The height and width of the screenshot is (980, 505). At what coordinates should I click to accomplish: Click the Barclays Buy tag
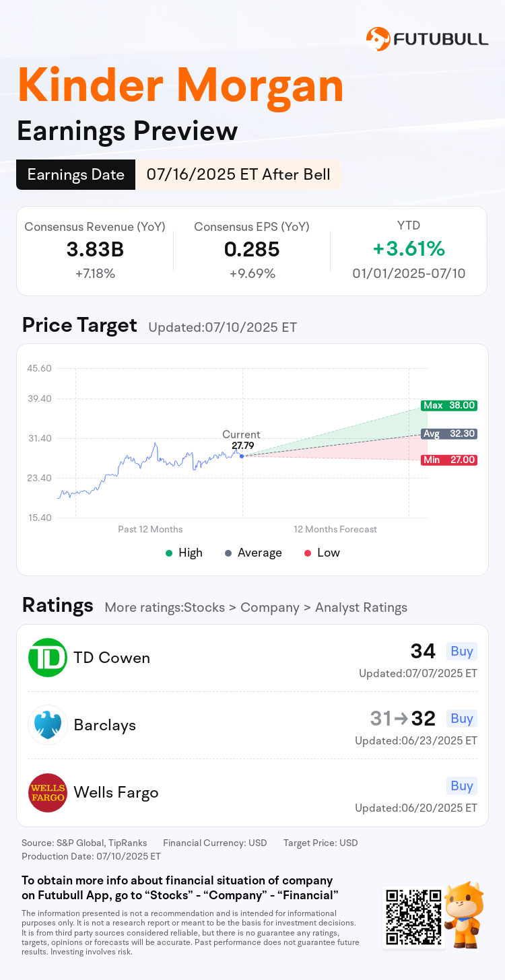[462, 718]
